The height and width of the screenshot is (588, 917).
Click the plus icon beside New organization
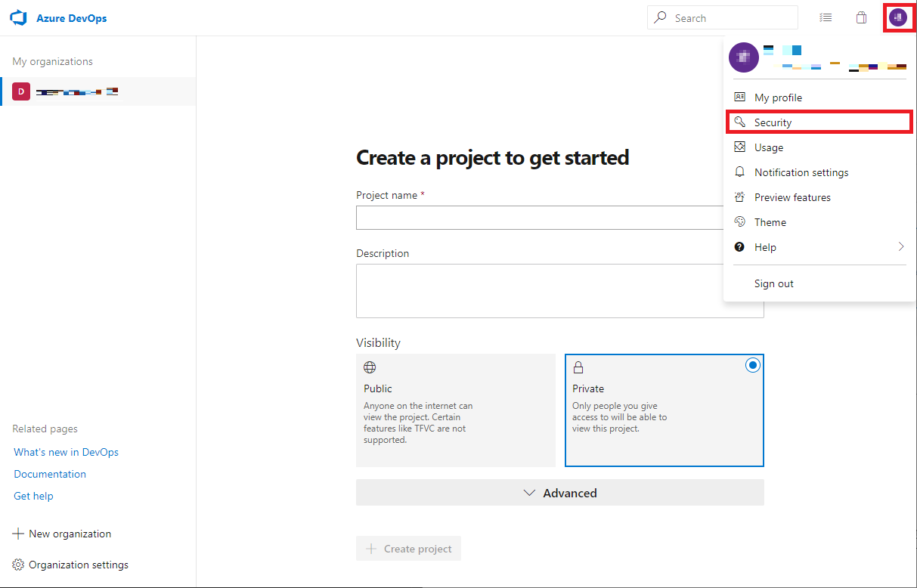pos(18,534)
